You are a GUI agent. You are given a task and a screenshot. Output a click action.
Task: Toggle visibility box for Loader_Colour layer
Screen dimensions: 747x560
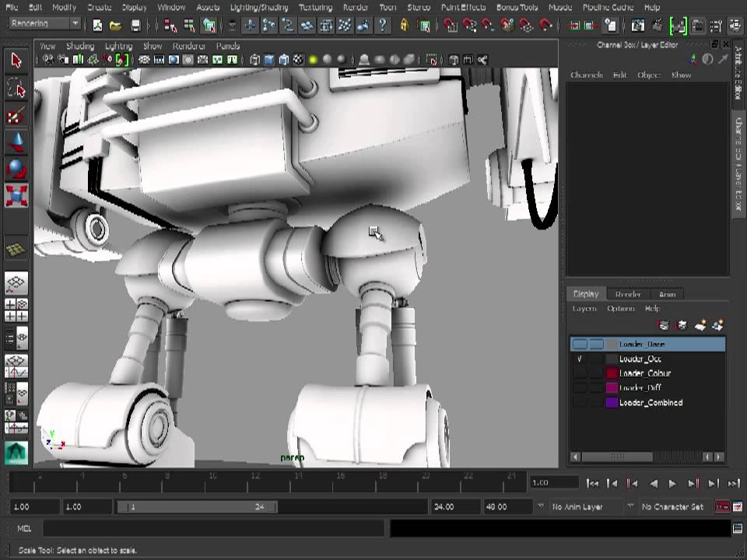point(580,373)
